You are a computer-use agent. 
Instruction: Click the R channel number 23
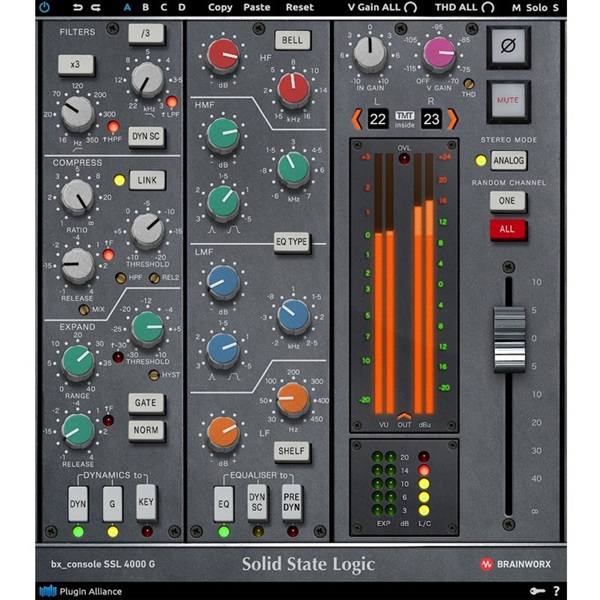(x=431, y=119)
